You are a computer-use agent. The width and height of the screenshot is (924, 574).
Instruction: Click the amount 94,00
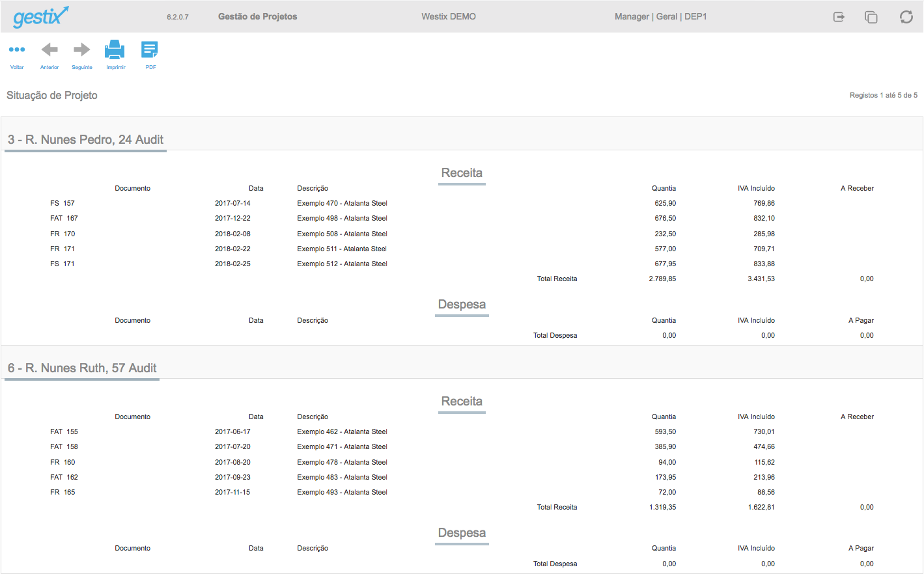pyautogui.click(x=667, y=462)
